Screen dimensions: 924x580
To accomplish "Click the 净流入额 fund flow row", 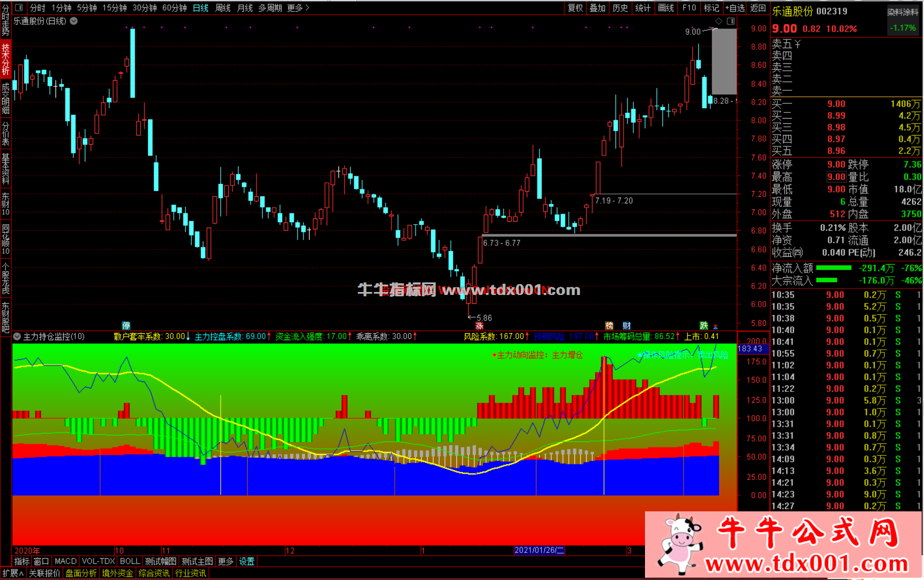I will [x=847, y=268].
